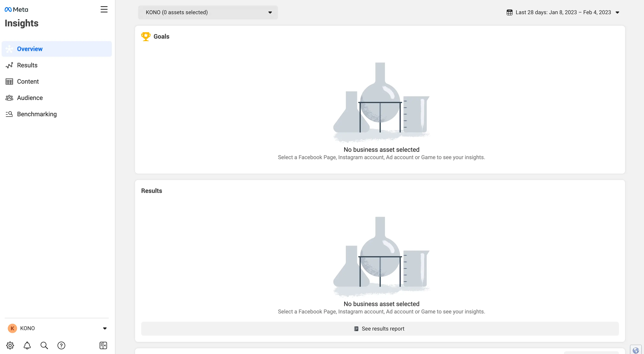Click the calendar icon beside date range

[509, 12]
